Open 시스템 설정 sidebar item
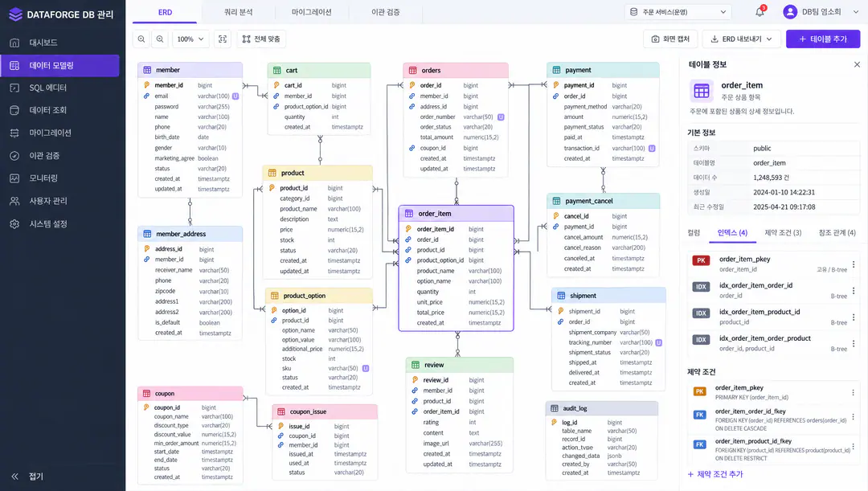 tap(59, 223)
